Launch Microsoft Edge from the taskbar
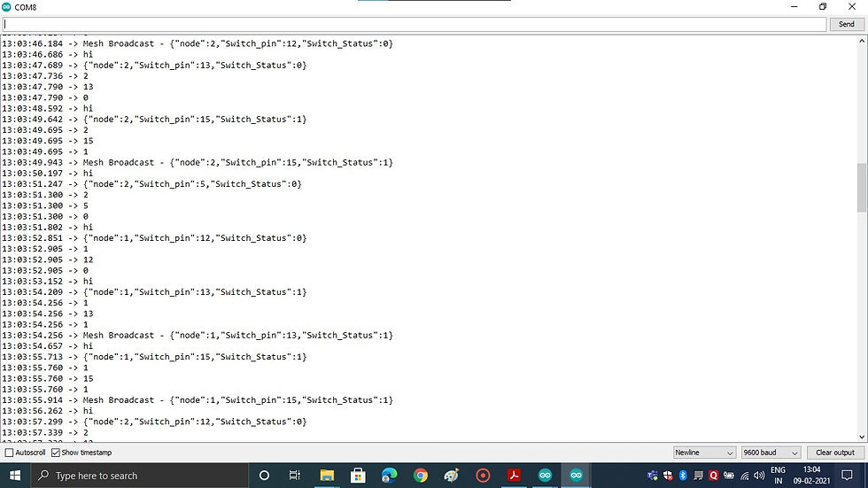The height and width of the screenshot is (488, 868). (389, 476)
